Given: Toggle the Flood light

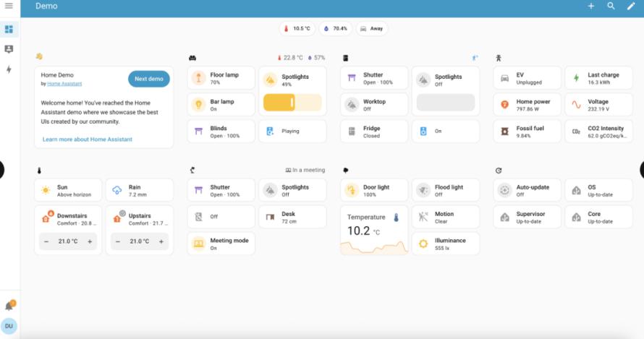Looking at the screenshot, I should pos(423,191).
